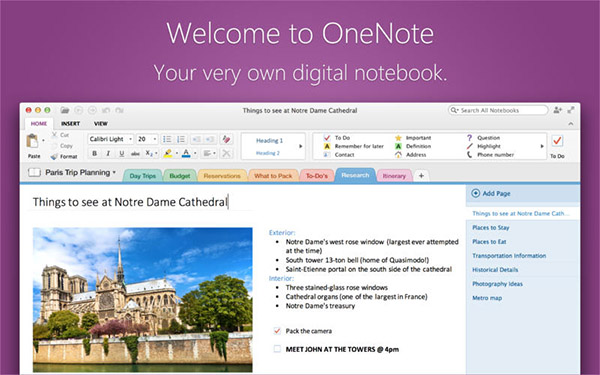Open notebooks via the folder icon

point(65,110)
